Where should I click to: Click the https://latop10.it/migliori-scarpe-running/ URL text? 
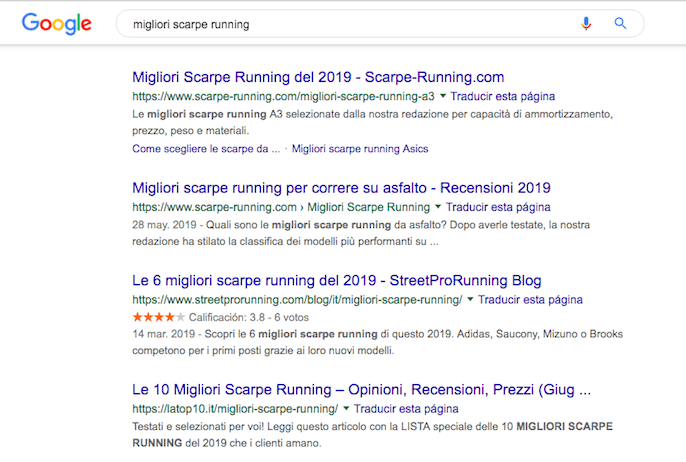(235, 409)
